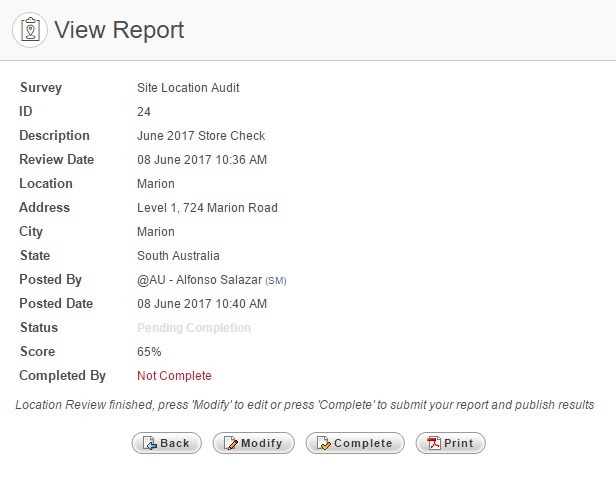This screenshot has width=616, height=477.
Task: Click the 'Location Review finished' instruction note
Action: (304, 405)
